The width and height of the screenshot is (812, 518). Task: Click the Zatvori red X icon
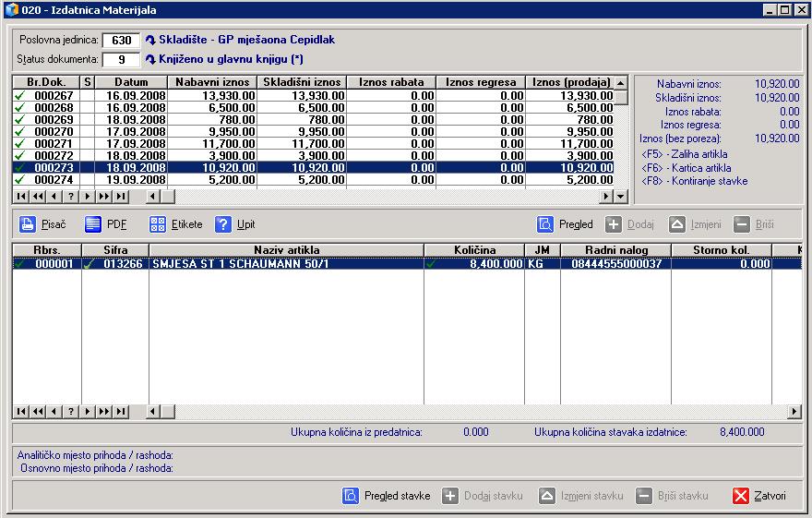point(741,496)
